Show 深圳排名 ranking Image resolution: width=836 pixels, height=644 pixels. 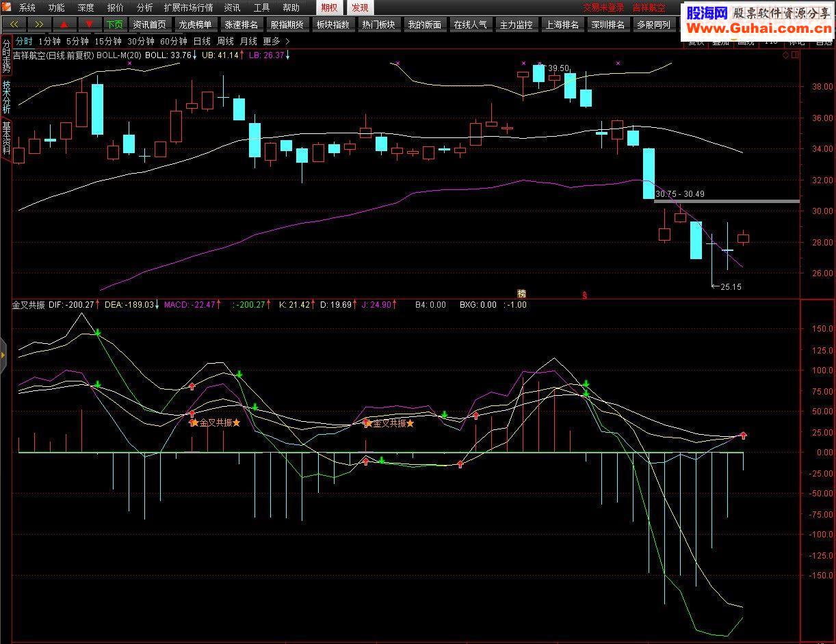608,25
